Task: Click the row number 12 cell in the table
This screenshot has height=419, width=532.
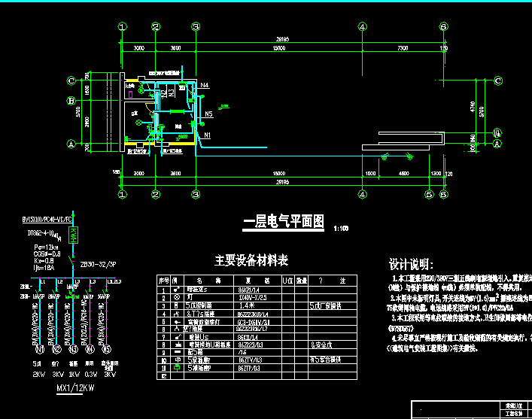Action: 163,376
